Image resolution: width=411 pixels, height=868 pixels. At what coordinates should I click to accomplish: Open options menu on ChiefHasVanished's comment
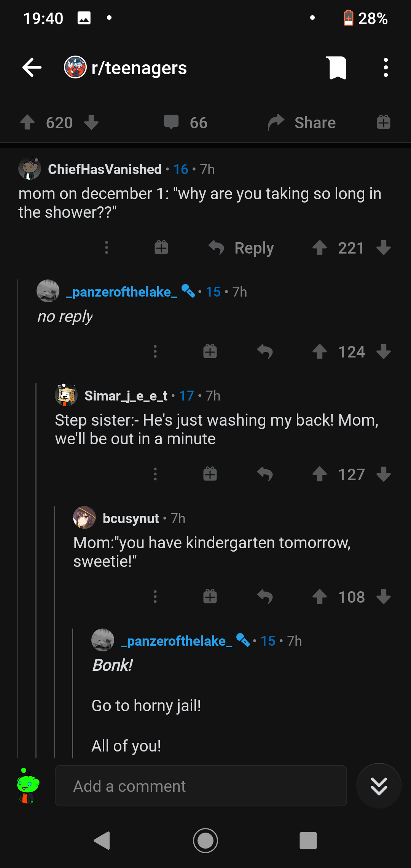[107, 248]
